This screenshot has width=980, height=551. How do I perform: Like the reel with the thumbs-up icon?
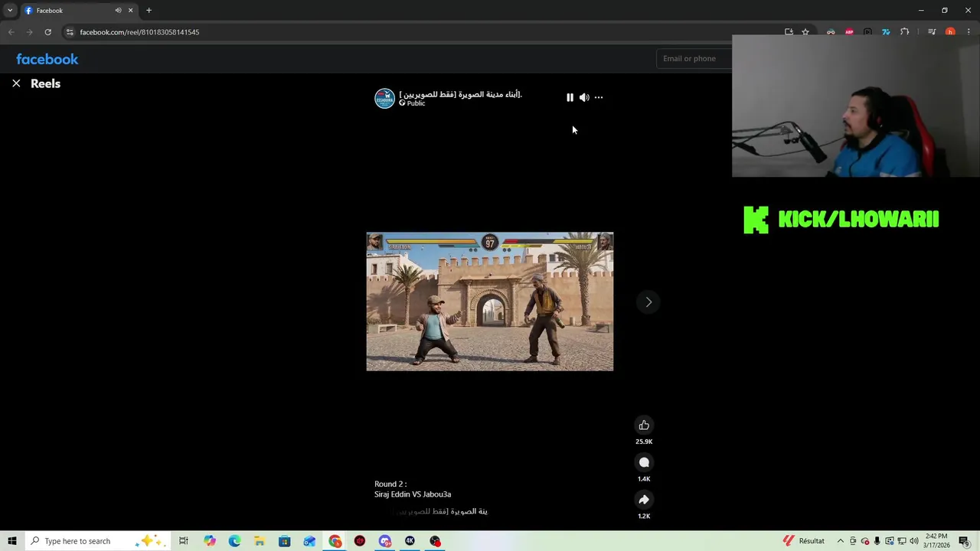pyautogui.click(x=644, y=425)
